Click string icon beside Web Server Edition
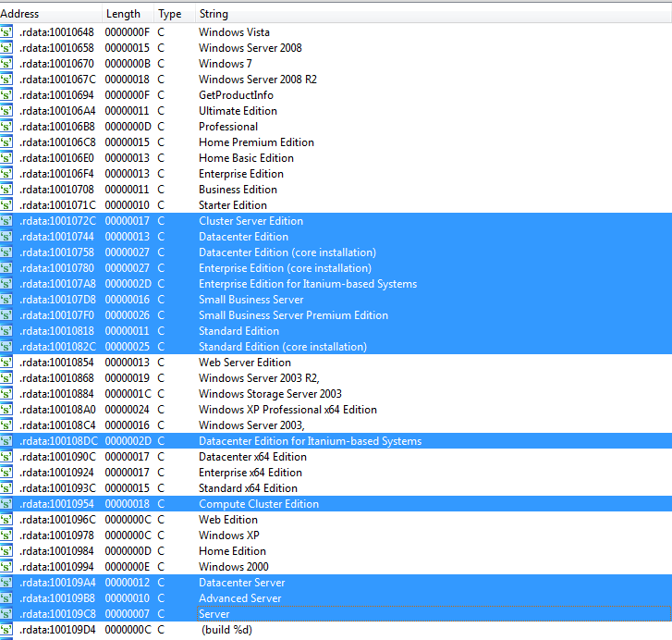The image size is (672, 640). click(6, 363)
